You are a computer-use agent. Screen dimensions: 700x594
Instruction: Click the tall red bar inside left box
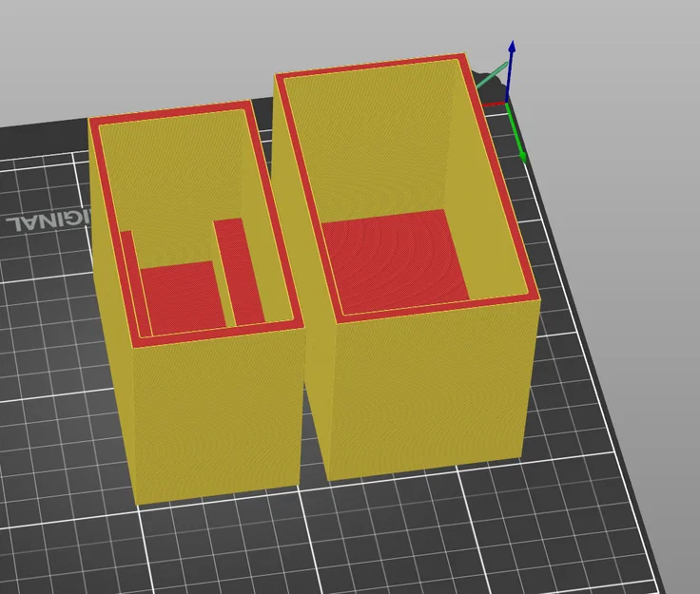point(240,271)
